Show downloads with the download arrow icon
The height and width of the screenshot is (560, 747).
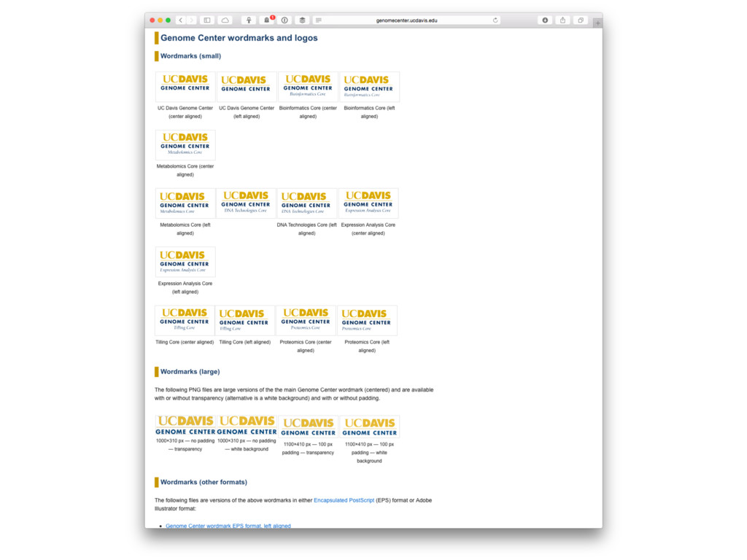545,20
